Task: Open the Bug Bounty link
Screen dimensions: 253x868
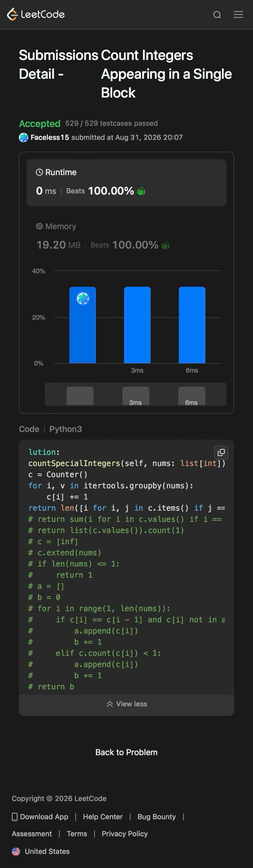Action: tap(157, 817)
